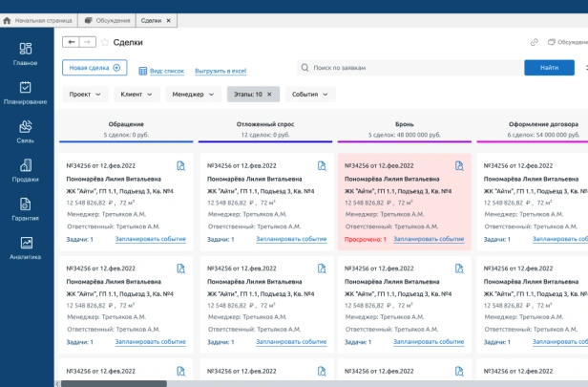588x387 pixels.
Task: Open the Планирование sidebar section
Action: 25,93
